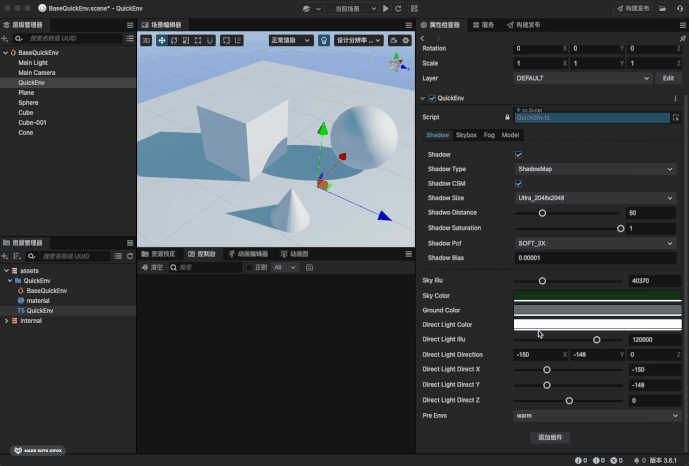Open the render mode dropdown in scene toolbar
689x466 pixels.
pos(291,40)
